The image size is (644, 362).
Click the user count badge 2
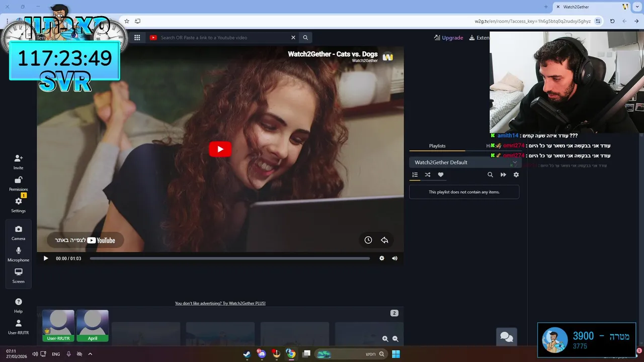click(394, 313)
